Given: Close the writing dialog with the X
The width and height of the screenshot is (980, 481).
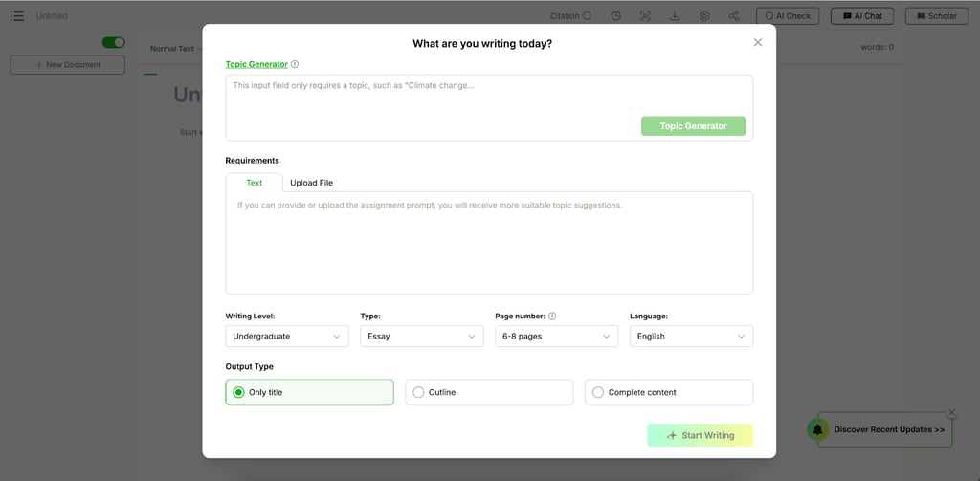Looking at the screenshot, I should pos(758,42).
